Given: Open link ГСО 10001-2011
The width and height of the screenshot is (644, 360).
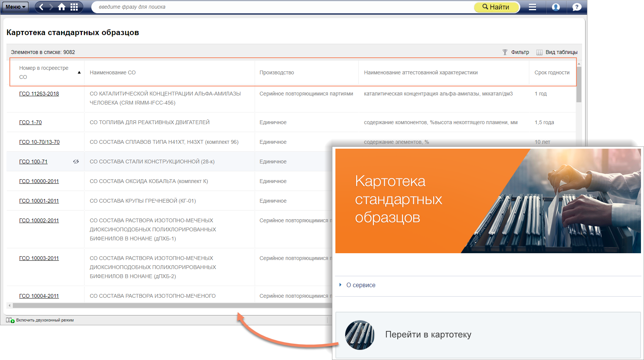Looking at the screenshot, I should pos(39,201).
